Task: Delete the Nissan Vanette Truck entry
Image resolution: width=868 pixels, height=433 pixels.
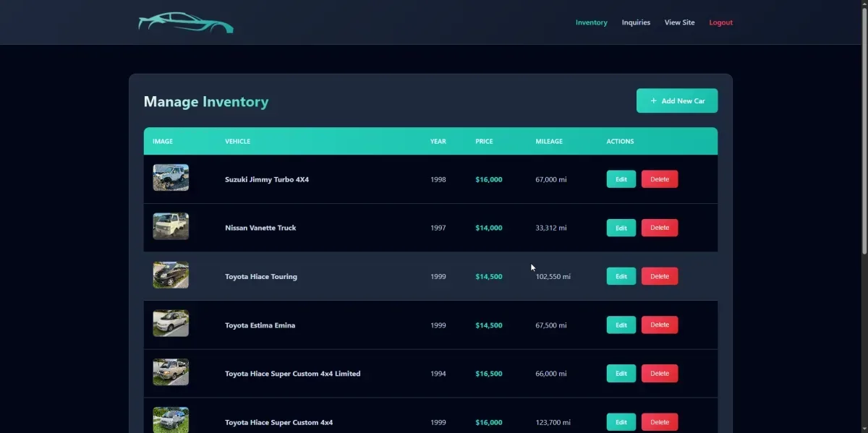Action: pos(659,228)
